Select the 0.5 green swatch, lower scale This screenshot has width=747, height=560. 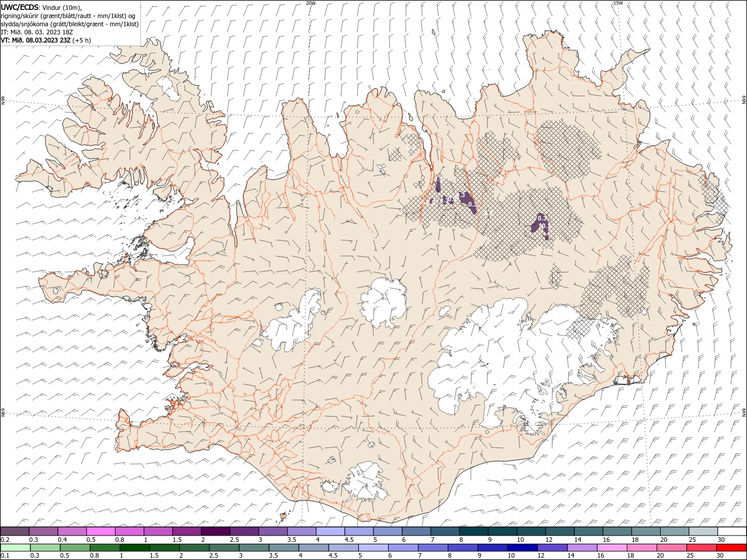tap(75, 548)
